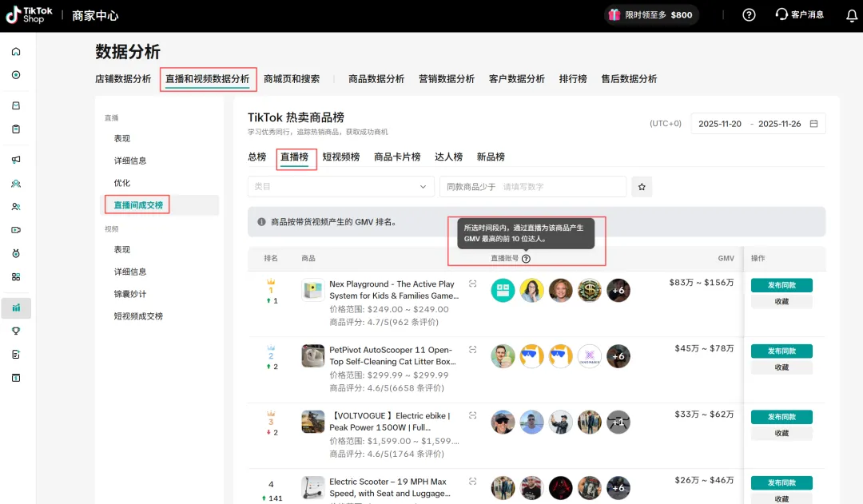Focus the 同款商品少于 number input field
This screenshot has width=863, height=504.
pyautogui.click(x=559, y=187)
